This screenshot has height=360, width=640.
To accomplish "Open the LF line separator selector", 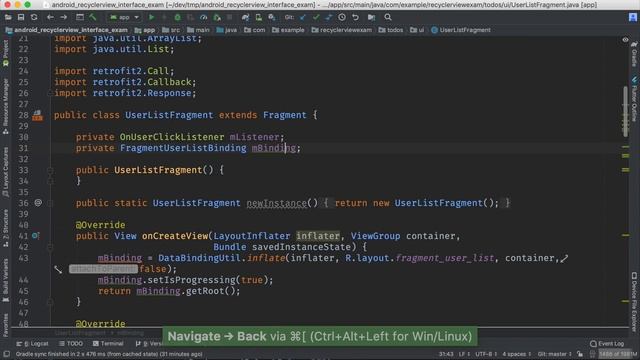I will coord(464,354).
